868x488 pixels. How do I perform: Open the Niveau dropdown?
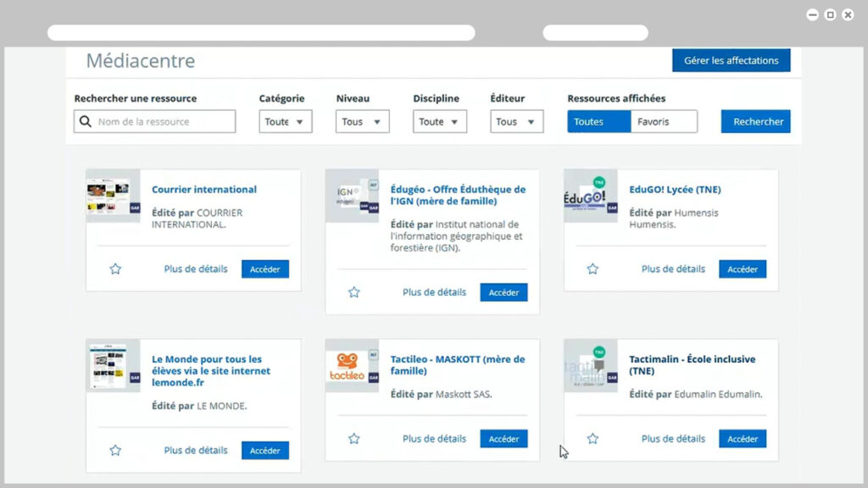point(362,122)
